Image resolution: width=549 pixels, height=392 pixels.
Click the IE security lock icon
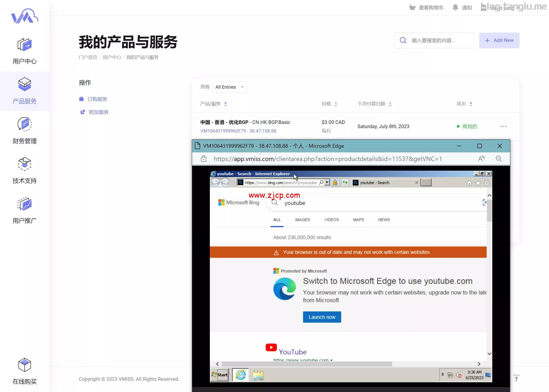coord(335,183)
